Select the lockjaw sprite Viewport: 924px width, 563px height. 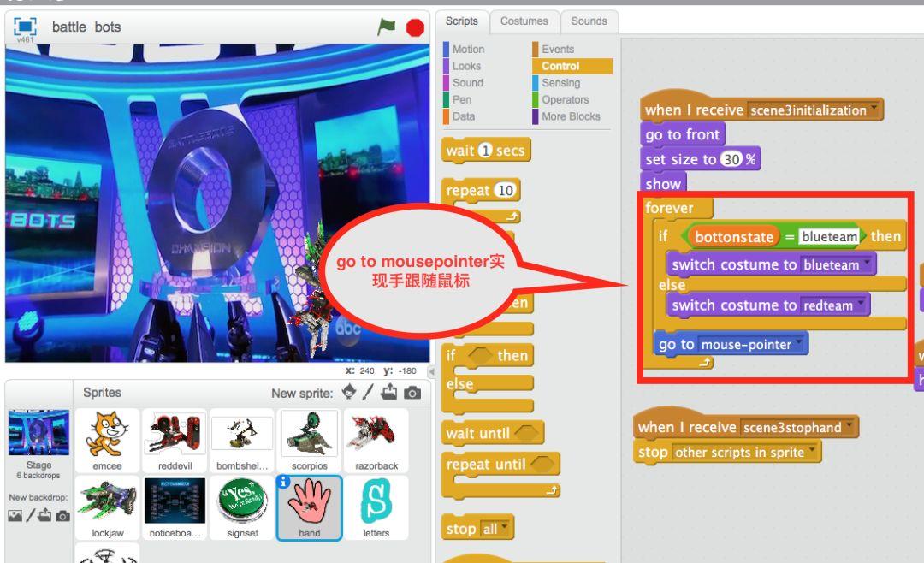pos(107,507)
